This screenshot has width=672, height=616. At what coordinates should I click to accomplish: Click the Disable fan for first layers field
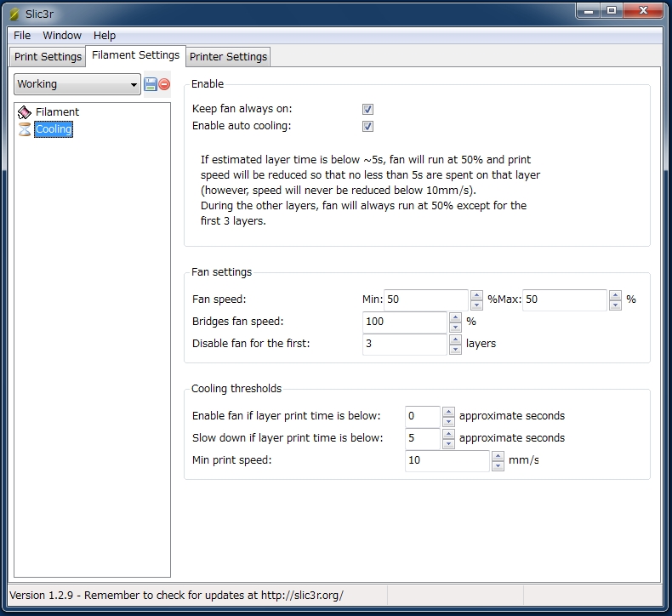coord(405,344)
